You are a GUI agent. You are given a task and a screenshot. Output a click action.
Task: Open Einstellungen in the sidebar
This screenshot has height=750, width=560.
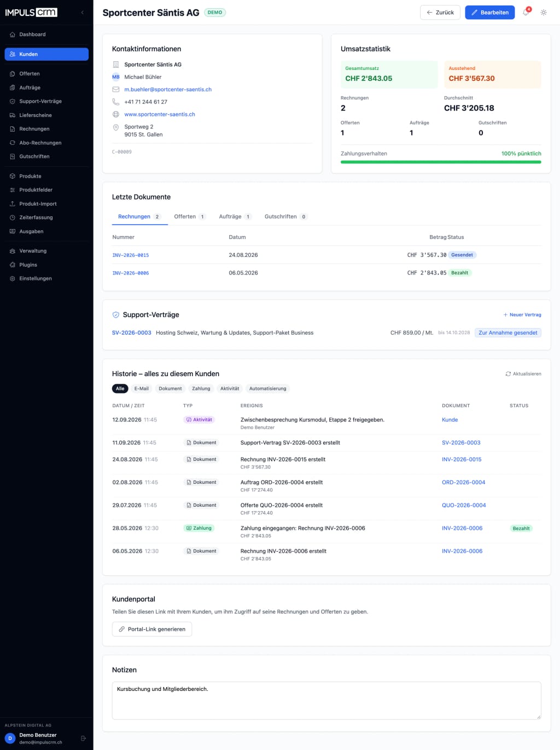coord(46,278)
